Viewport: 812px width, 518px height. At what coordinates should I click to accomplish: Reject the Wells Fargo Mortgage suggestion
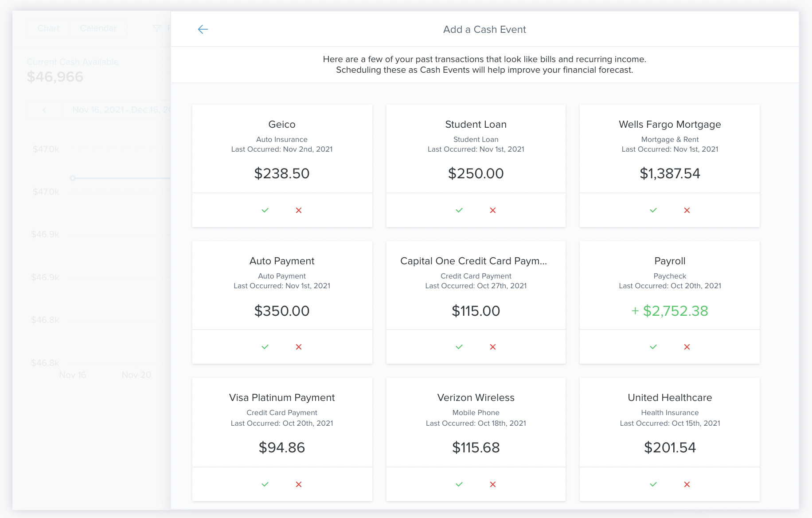(687, 210)
